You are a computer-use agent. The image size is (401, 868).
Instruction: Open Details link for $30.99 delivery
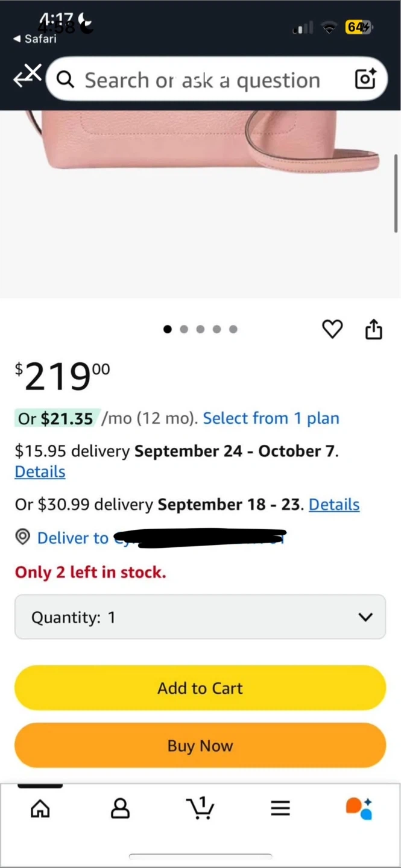pyautogui.click(x=334, y=505)
